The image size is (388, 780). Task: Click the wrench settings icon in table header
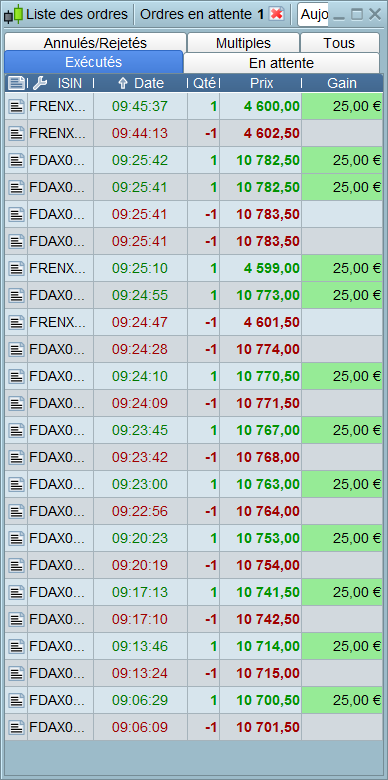coord(40,83)
